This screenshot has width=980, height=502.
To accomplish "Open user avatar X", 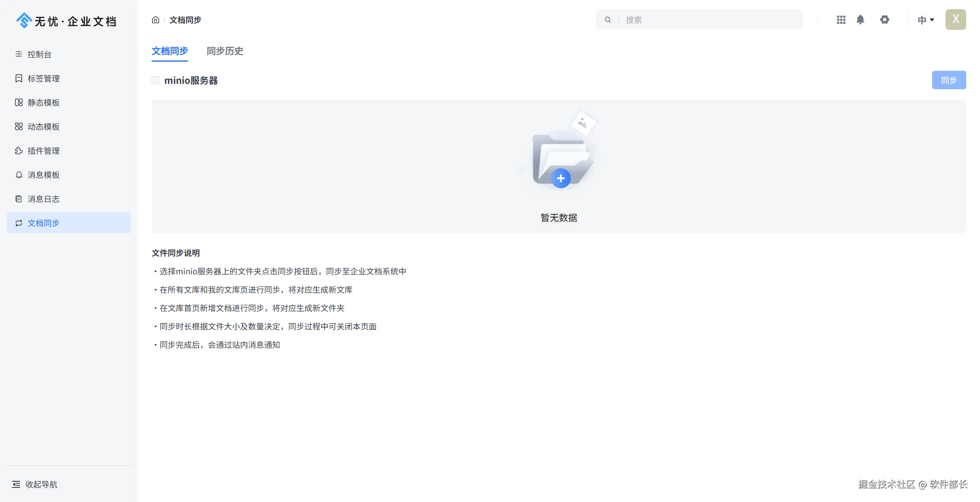I will pos(955,20).
